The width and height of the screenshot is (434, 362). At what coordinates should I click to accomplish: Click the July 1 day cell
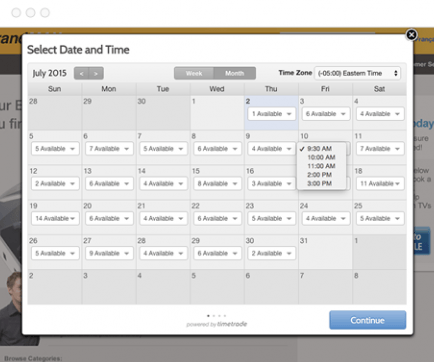217,112
